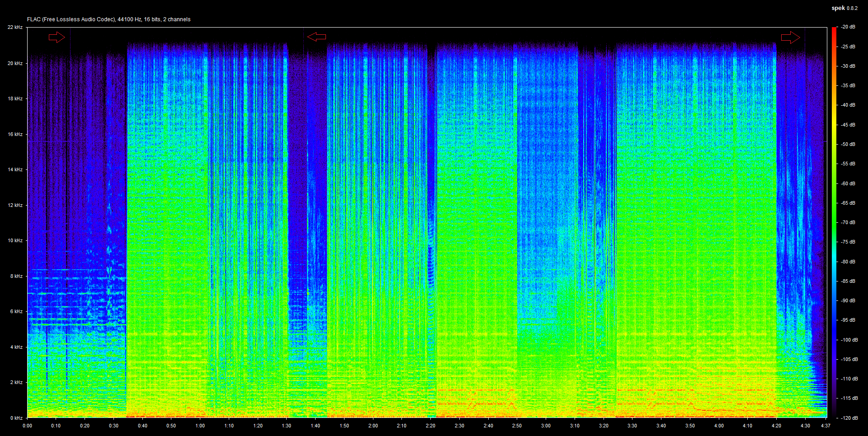
Task: Click the '2:40' time axis label
Action: (488, 426)
